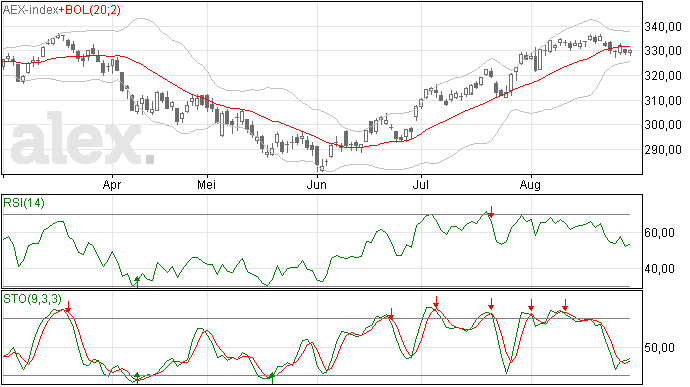
Task: Click the STO(9,3,3) panel label
Action: (x=32, y=299)
